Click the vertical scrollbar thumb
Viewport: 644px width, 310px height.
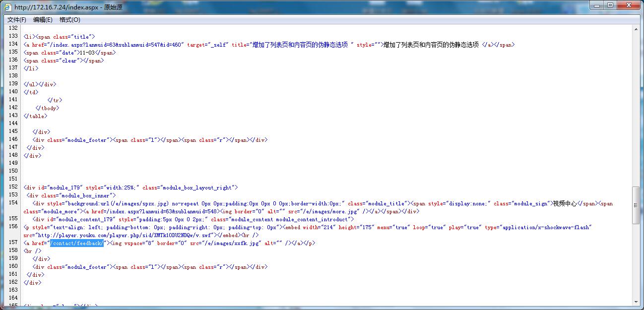(636, 205)
